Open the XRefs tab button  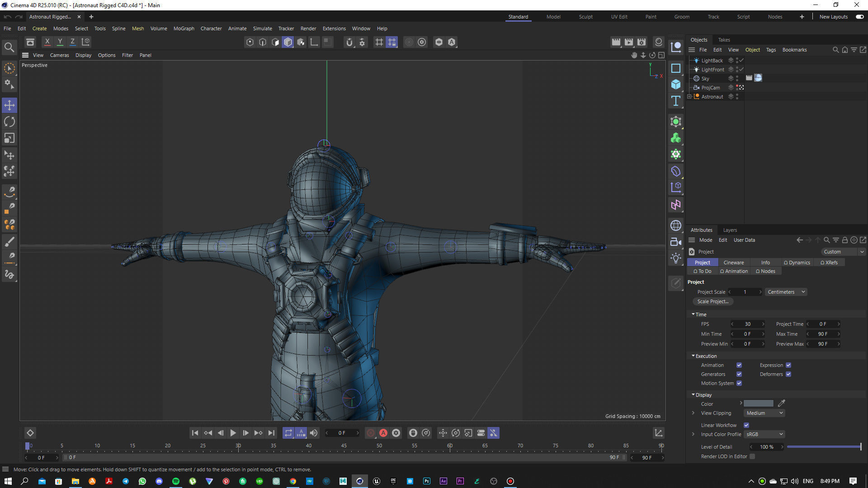coord(829,263)
